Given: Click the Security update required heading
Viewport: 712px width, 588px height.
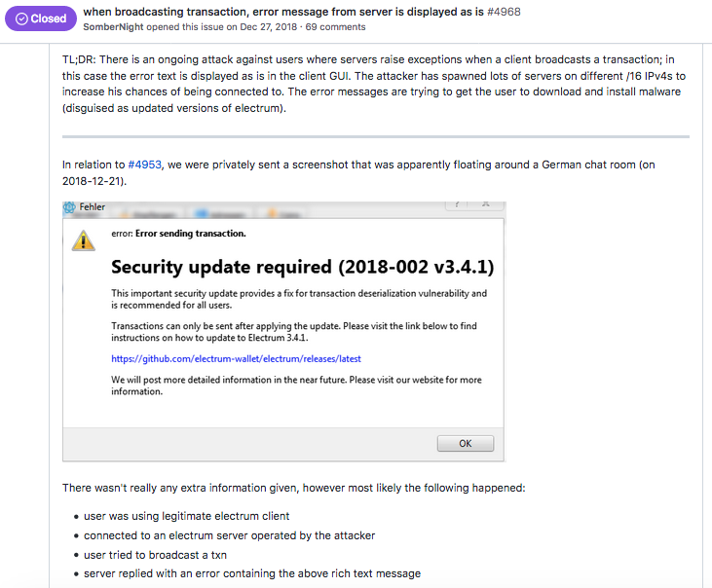Looking at the screenshot, I should [x=302, y=267].
